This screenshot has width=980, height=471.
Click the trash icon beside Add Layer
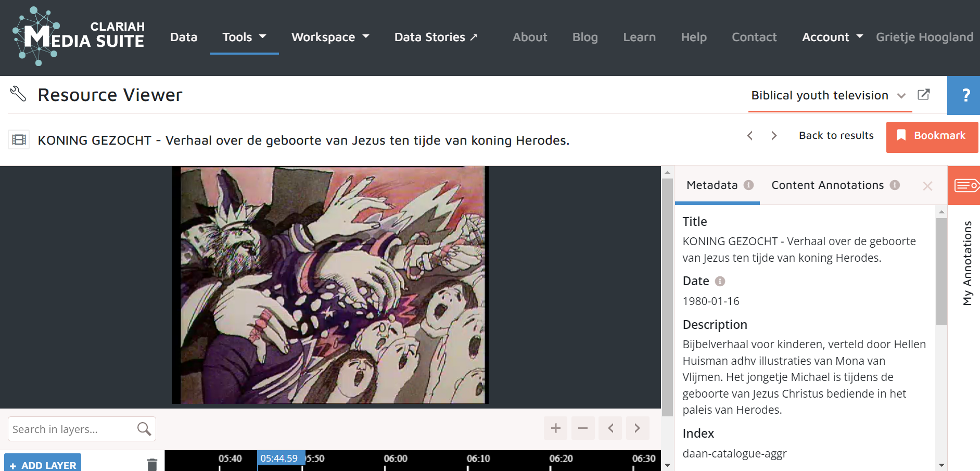152,464
